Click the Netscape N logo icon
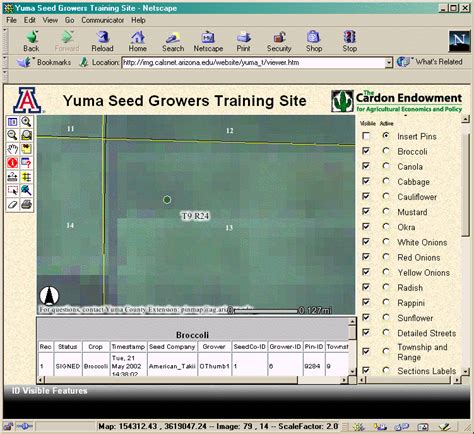 point(459,41)
